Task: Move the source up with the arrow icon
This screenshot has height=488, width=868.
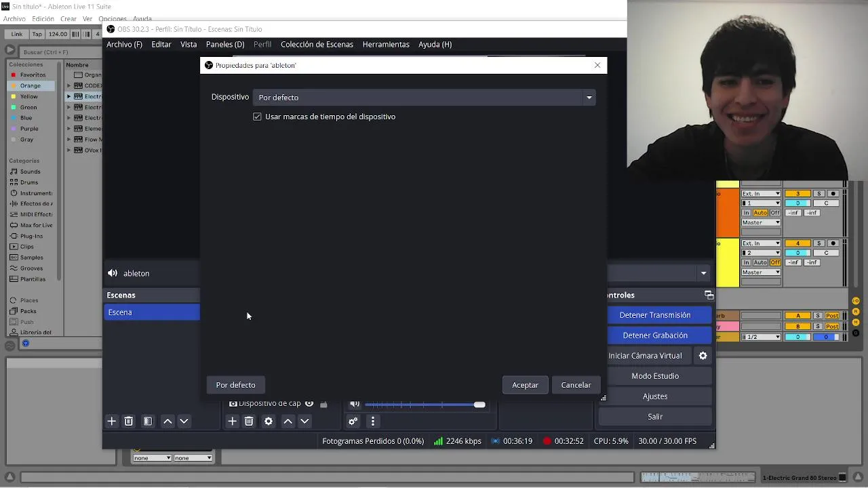Action: tap(288, 421)
